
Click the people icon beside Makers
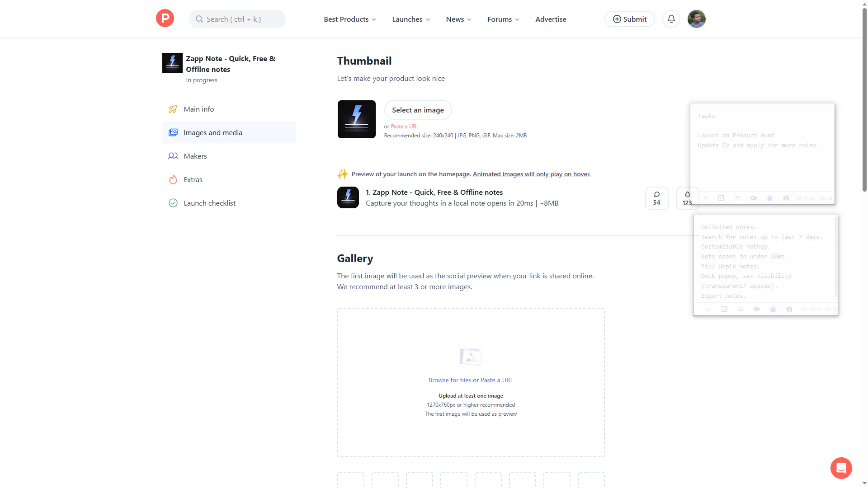(173, 156)
